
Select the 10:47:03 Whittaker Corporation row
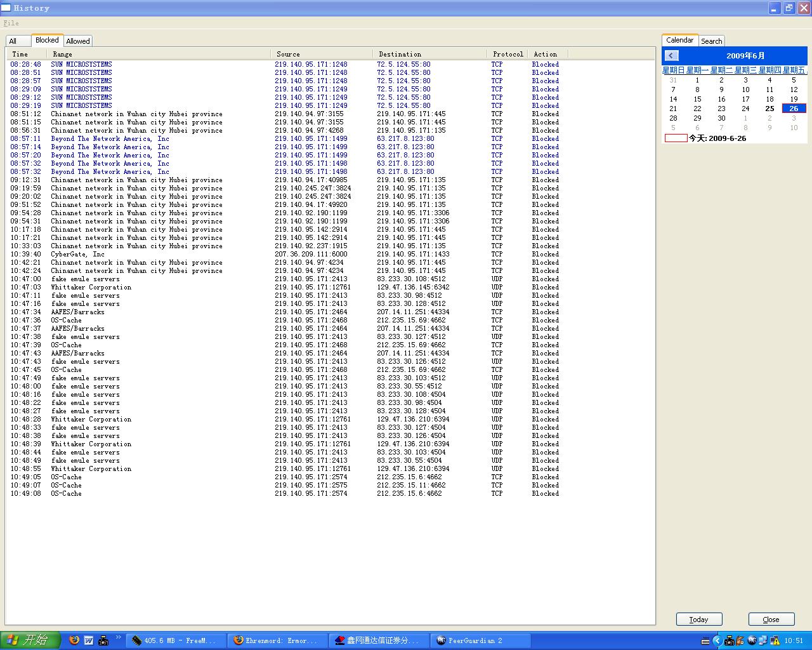(330, 287)
